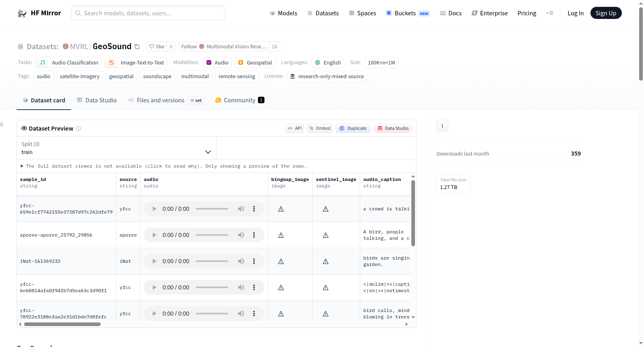
Task: Click the Pricing link
Action: click(527, 13)
